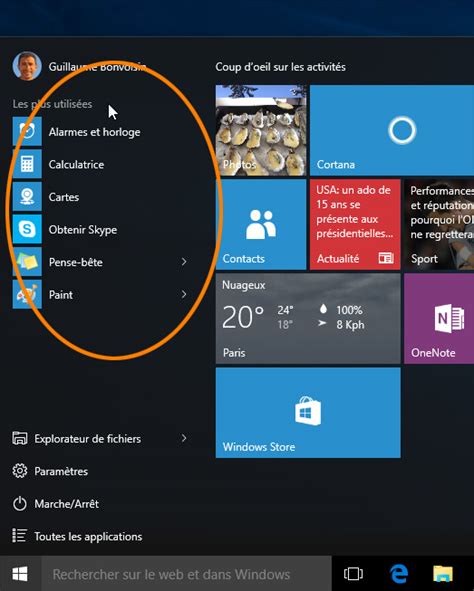The height and width of the screenshot is (591, 474).
Task: Open File Explorer from the taskbar
Action: click(443, 574)
